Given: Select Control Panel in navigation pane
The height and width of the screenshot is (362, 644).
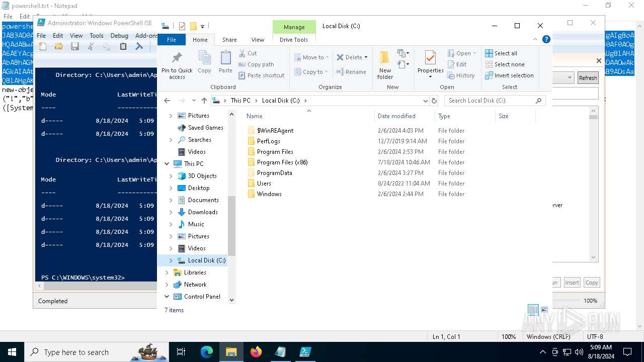Looking at the screenshot, I should (202, 297).
